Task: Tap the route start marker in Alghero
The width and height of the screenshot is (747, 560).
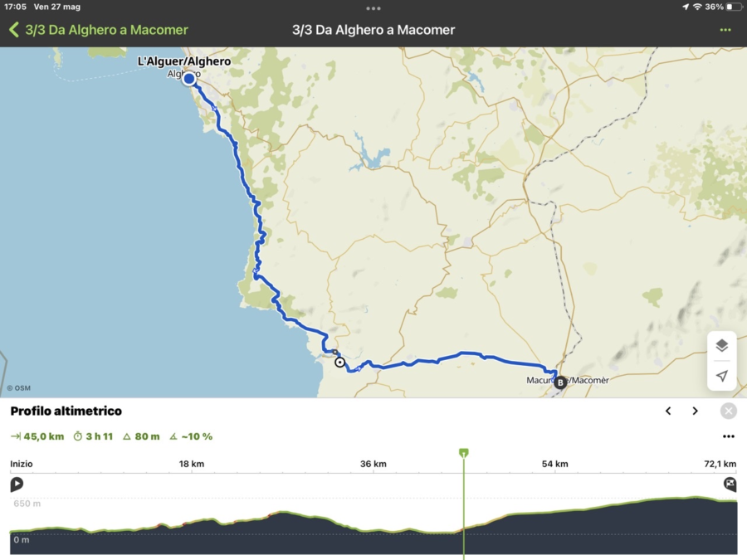Action: point(188,79)
